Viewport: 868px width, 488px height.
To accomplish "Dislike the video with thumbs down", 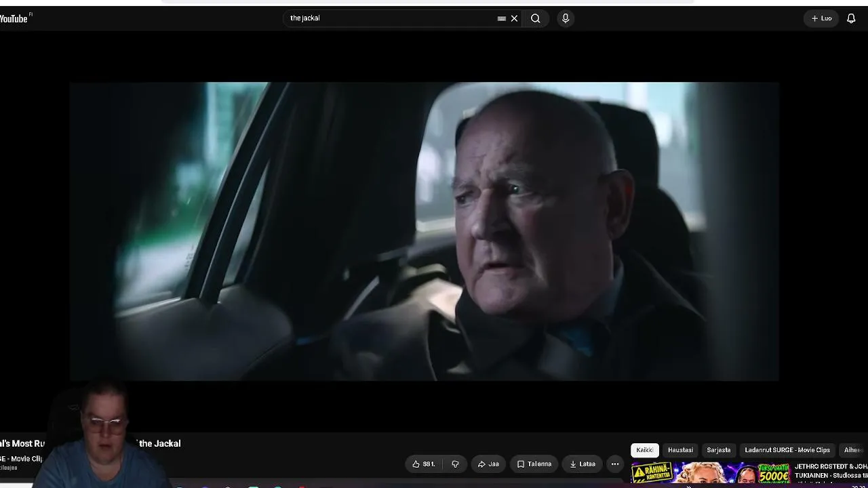I will click(455, 464).
